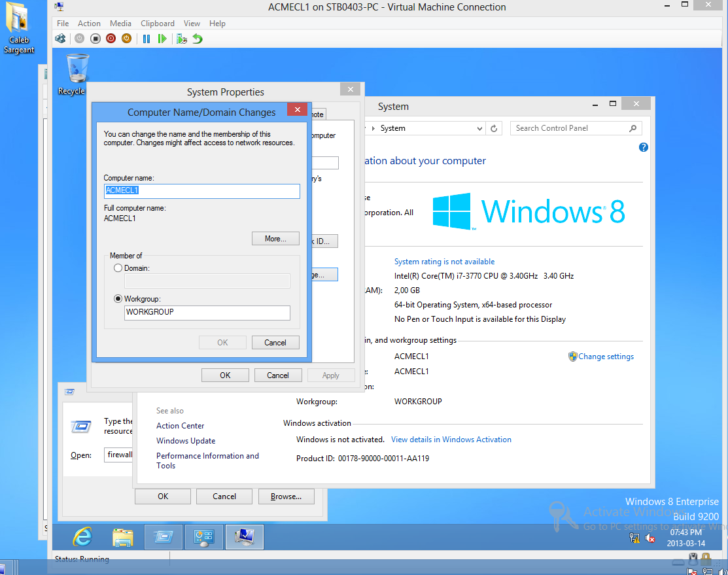Click the WORKGROUP text field
Viewport: 728px width, 575px height.
coord(207,312)
